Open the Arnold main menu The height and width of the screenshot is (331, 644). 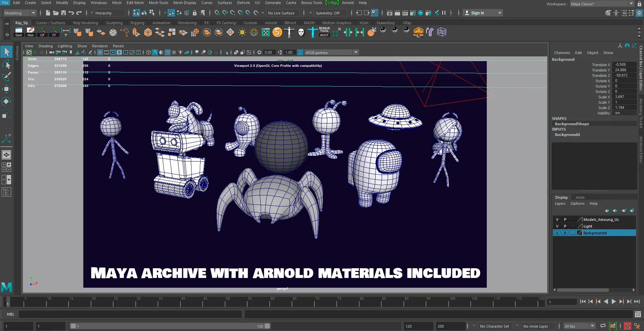(348, 3)
